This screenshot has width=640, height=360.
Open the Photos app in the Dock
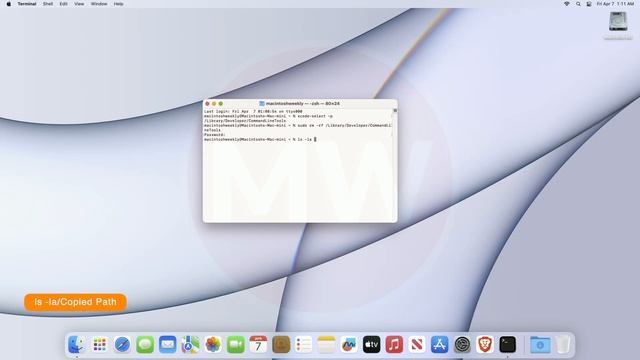point(213,345)
